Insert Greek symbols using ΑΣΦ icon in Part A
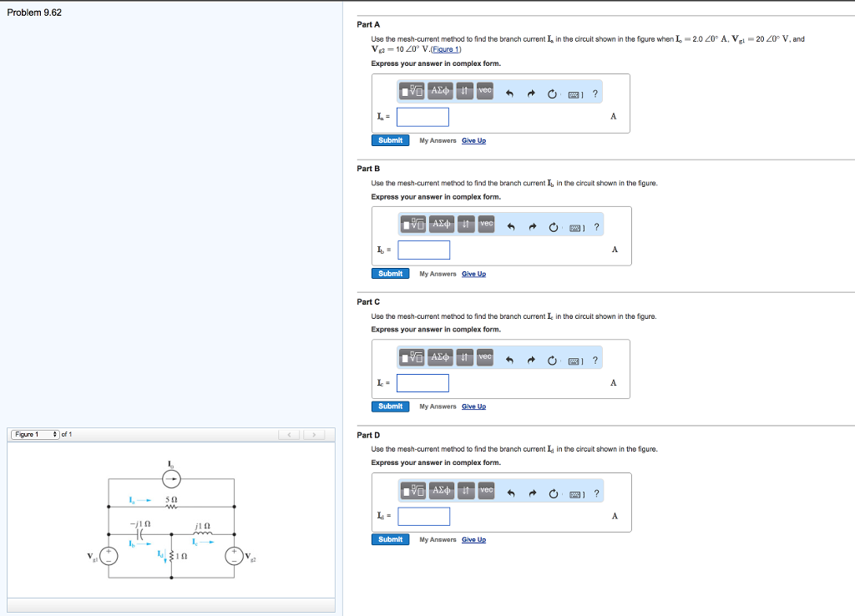This screenshot has height=616, width=855. click(x=440, y=92)
